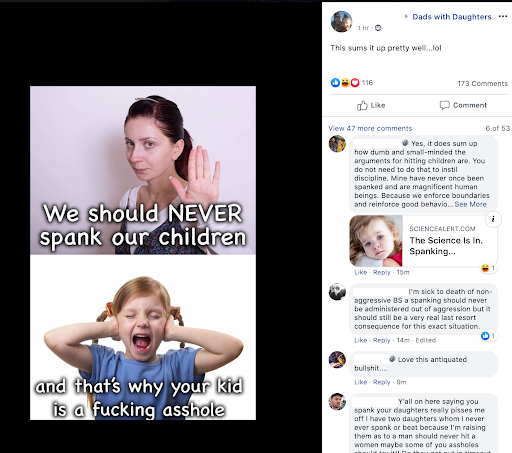Click the spanking meme image

click(x=143, y=253)
